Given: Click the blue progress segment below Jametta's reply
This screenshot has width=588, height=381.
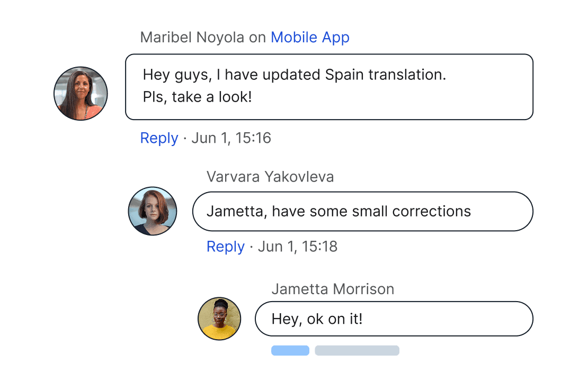Looking at the screenshot, I should (x=290, y=350).
